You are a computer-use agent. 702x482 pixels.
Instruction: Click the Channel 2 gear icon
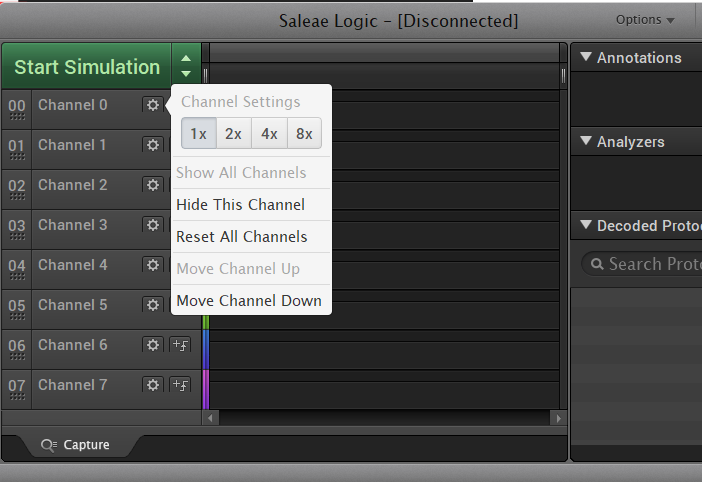coord(152,185)
